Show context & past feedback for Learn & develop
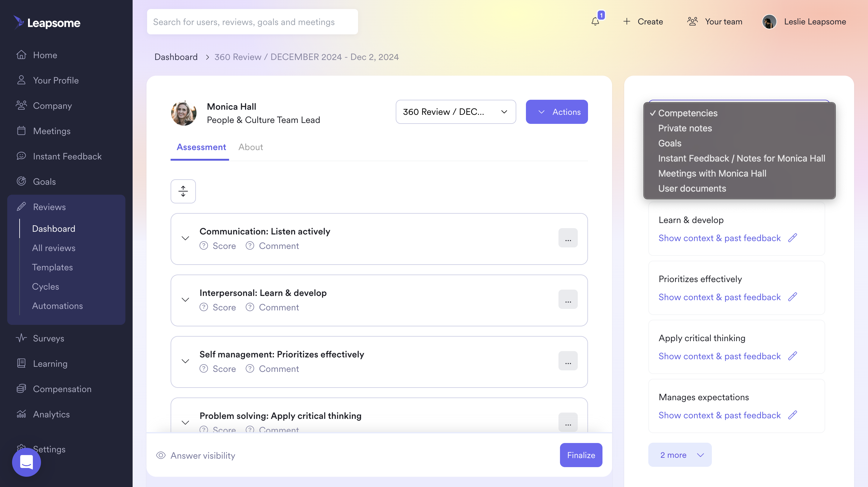Viewport: 868px width, 487px height. tap(719, 238)
